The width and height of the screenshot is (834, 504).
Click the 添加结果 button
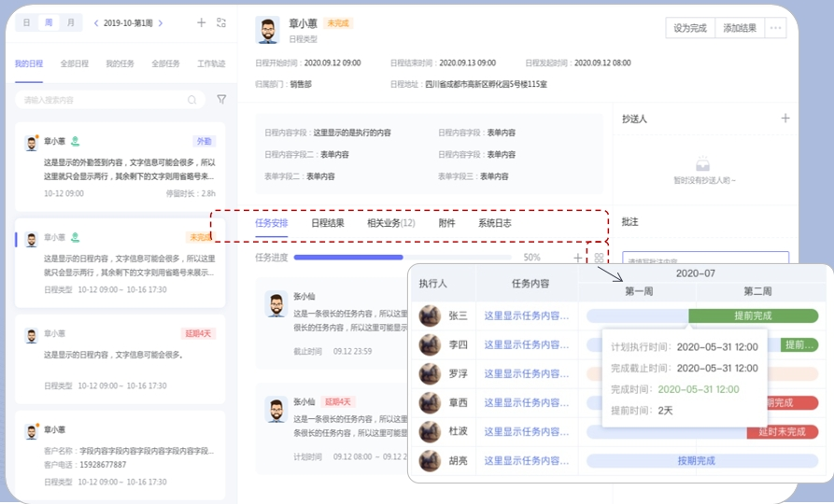click(740, 28)
